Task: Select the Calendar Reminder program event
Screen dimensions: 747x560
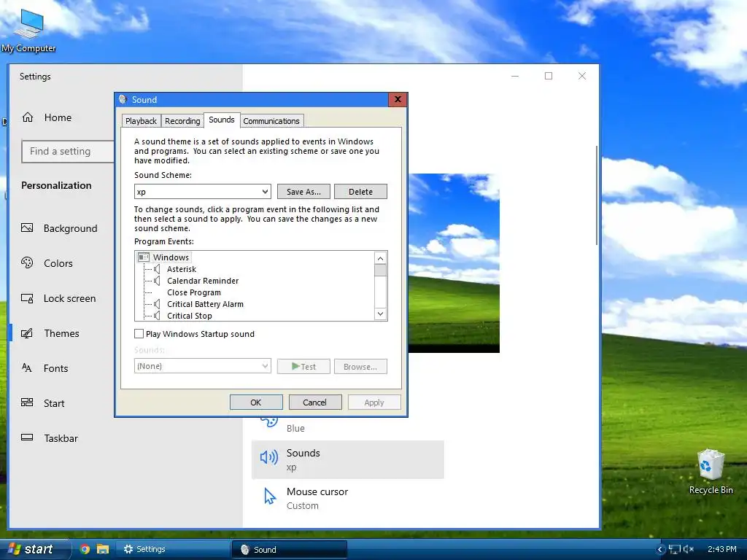Action: pyautogui.click(x=203, y=281)
